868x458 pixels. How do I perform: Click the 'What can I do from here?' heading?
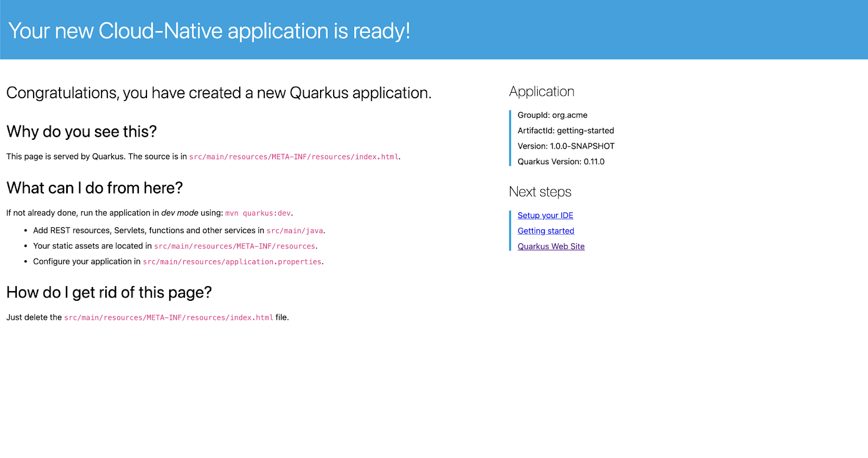click(x=94, y=188)
